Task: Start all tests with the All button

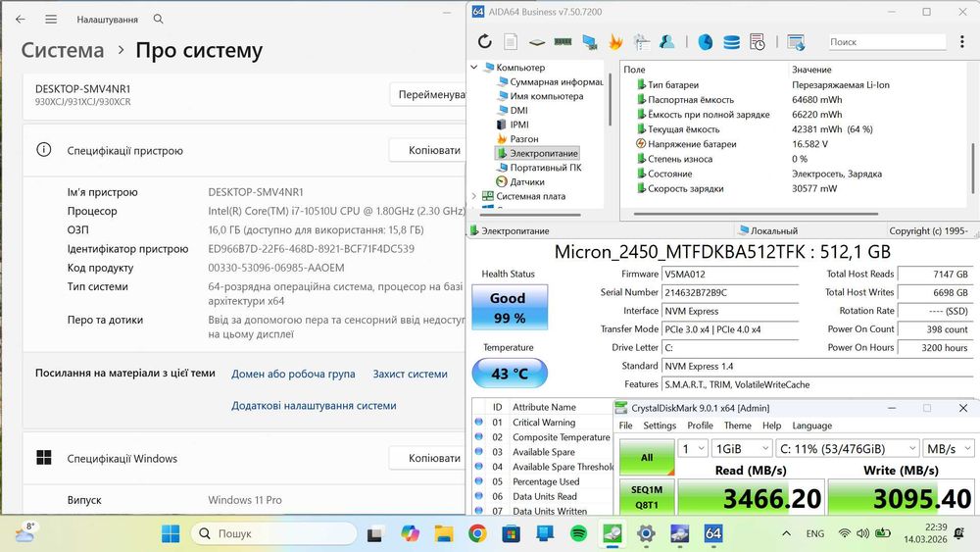Action: [x=647, y=457]
